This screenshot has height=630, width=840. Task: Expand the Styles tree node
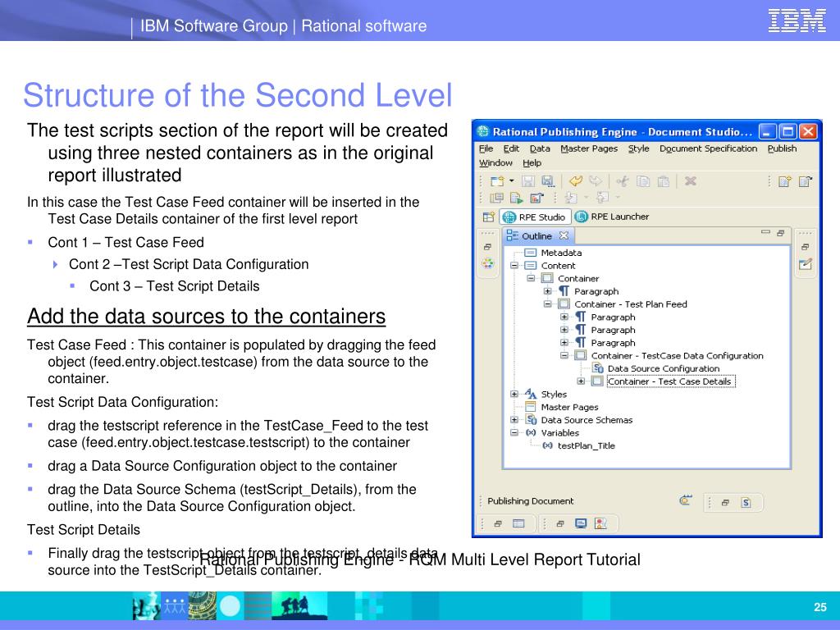pos(514,394)
